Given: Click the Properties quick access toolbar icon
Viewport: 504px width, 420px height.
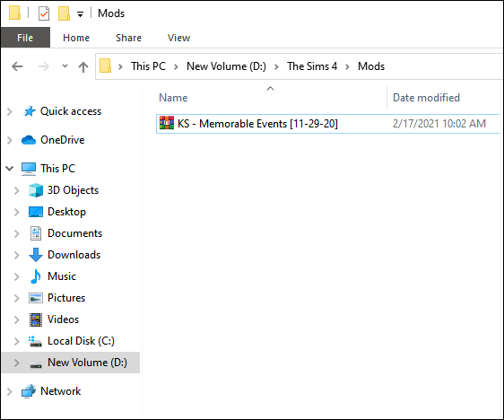Looking at the screenshot, I should coord(44,13).
